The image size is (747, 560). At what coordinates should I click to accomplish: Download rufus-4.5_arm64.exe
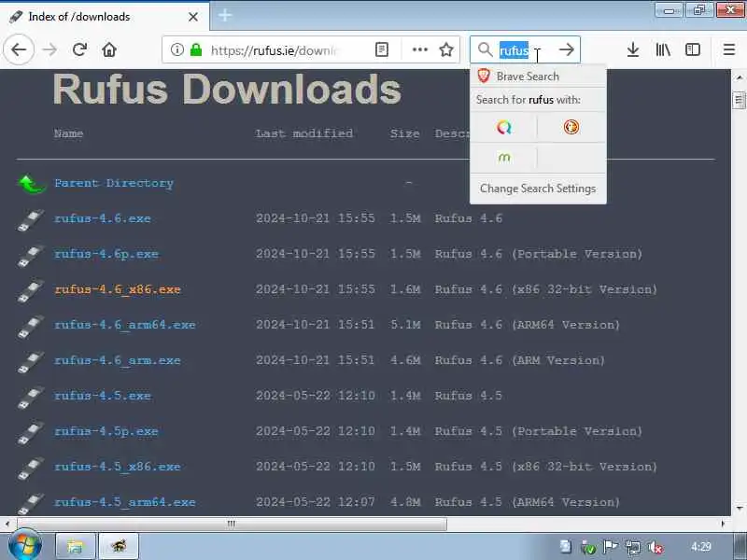coord(125,502)
